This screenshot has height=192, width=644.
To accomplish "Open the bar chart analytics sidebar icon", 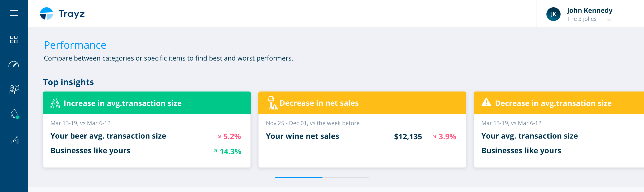I will [x=14, y=140].
